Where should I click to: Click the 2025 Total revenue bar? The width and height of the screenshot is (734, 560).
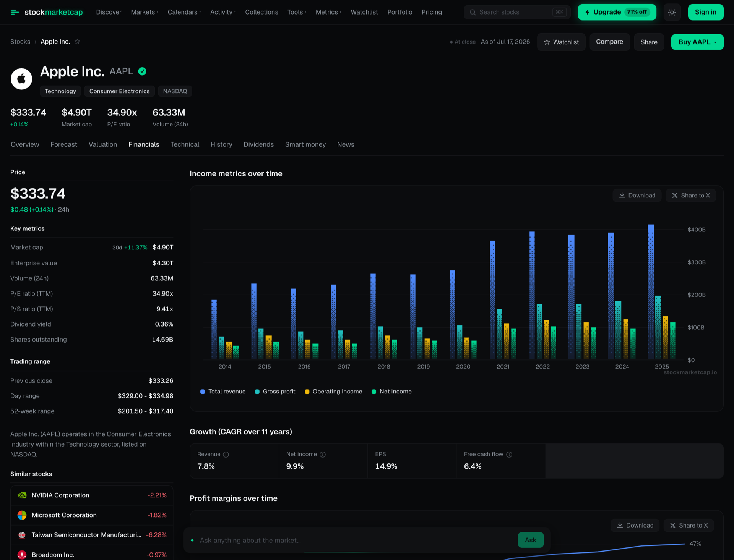click(651, 292)
